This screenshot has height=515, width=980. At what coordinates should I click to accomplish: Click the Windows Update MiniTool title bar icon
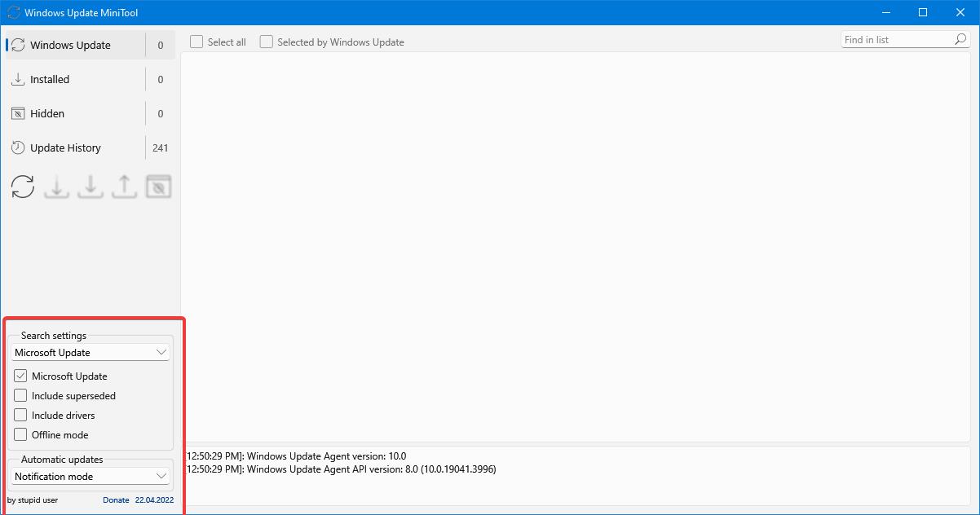click(13, 13)
